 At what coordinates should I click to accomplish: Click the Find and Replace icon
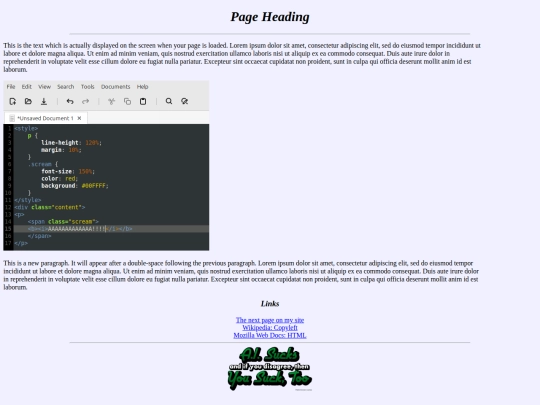pyautogui.click(x=185, y=101)
